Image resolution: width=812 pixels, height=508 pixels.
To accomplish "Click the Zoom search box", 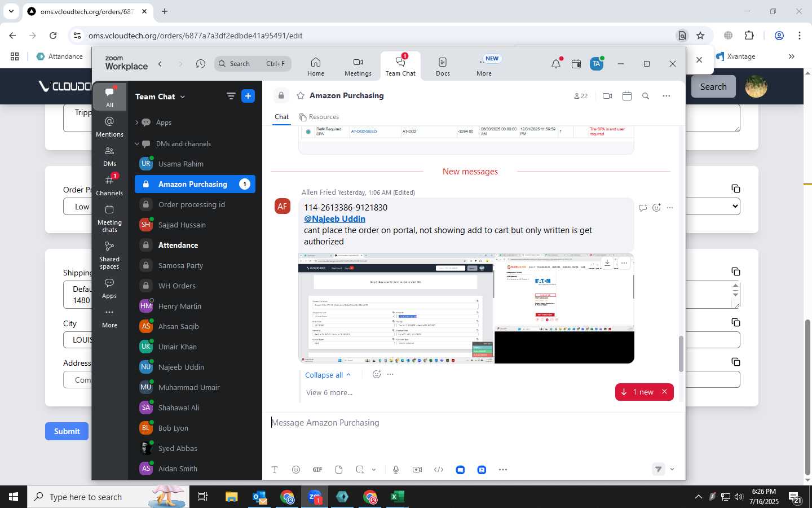I will 253,64.
